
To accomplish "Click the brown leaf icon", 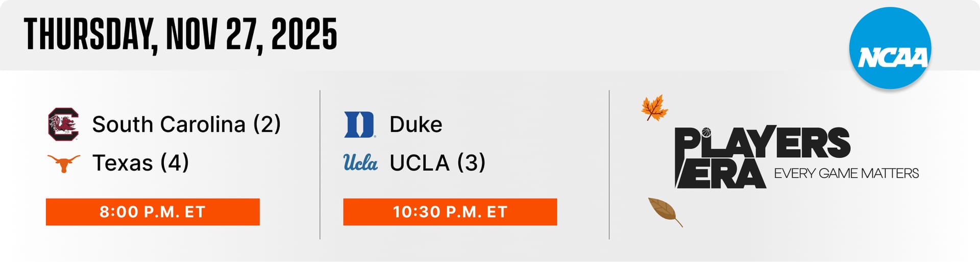I will pyautogui.click(x=664, y=211).
